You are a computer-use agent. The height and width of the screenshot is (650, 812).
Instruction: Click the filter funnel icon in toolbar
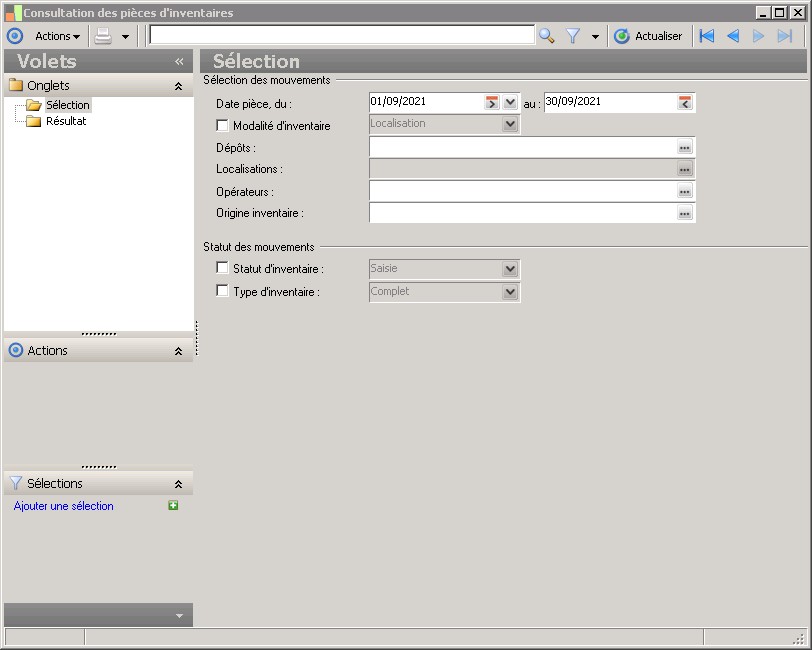point(573,36)
